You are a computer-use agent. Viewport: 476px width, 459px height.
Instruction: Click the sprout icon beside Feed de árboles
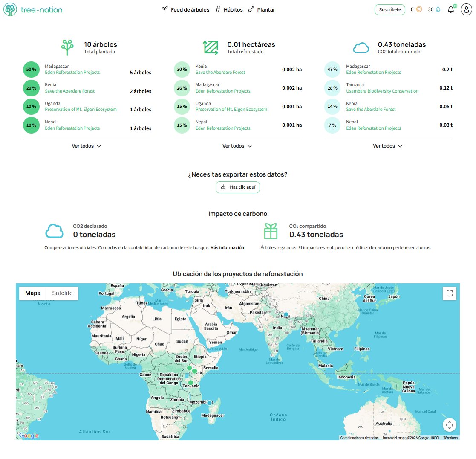tap(165, 9)
